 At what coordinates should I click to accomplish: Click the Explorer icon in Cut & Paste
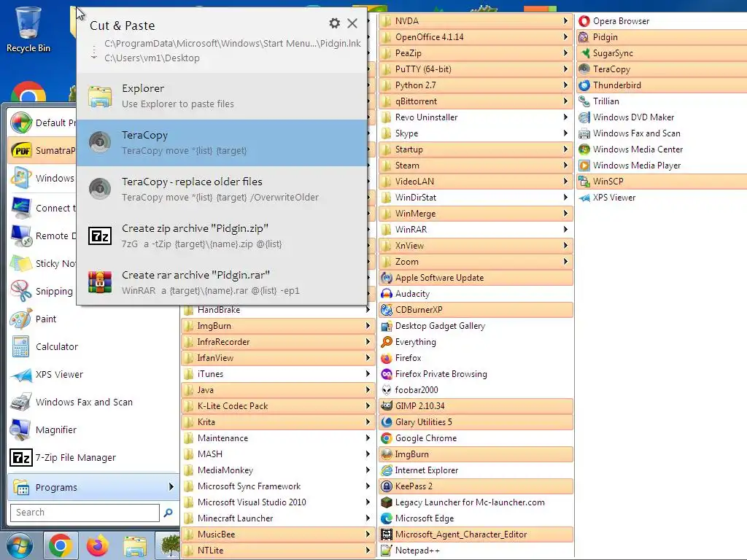pos(100,96)
